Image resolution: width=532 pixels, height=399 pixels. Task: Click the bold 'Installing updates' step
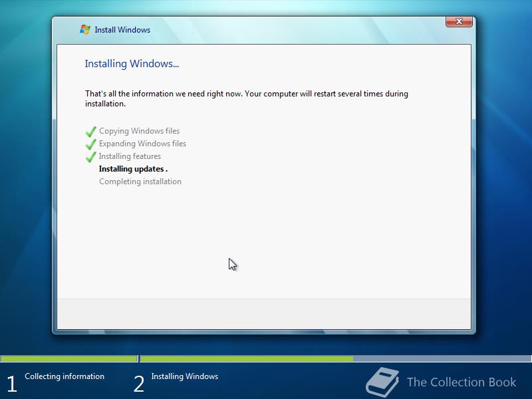click(134, 169)
